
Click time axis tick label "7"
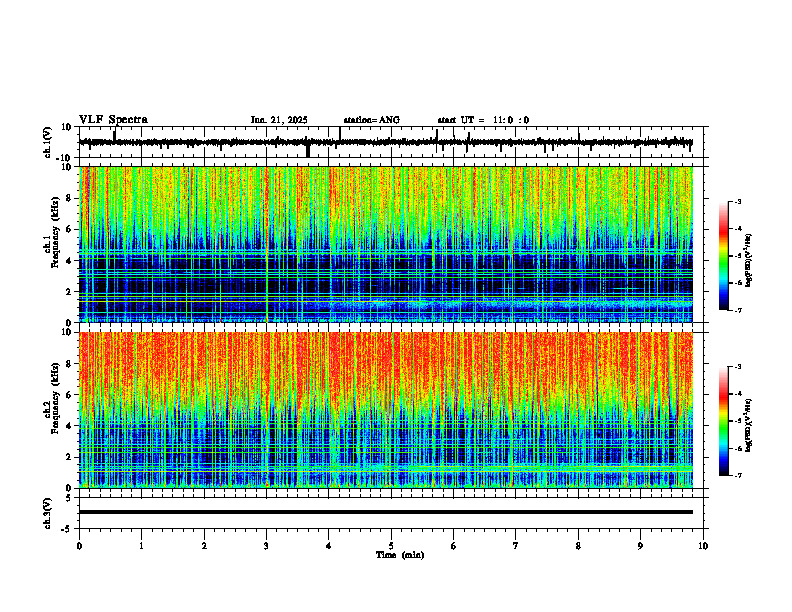516,546
